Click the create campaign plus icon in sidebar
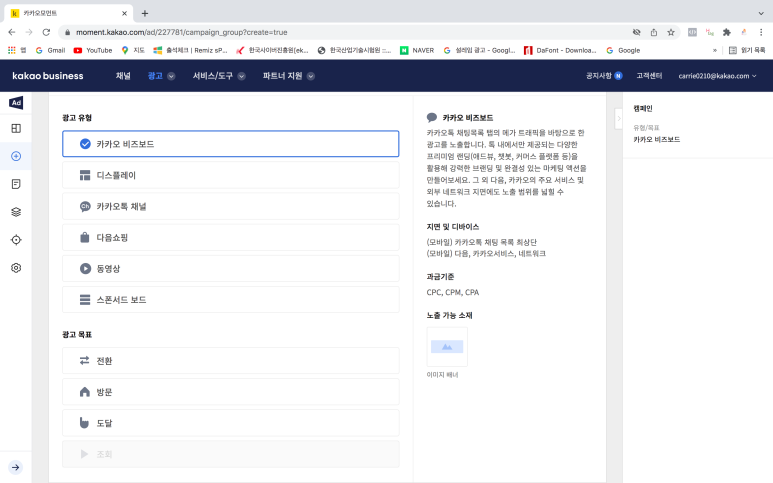This screenshot has height=483, width=773. [x=16, y=156]
